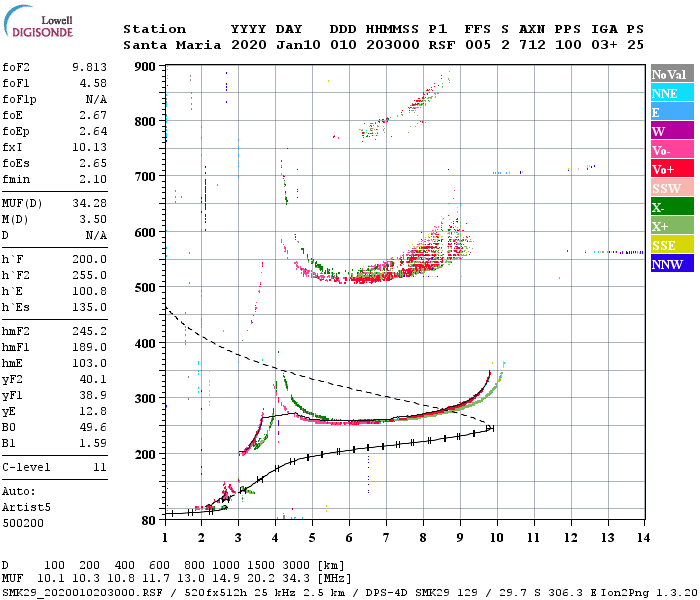Click the 900 km height axis label
Viewport: 700px width, 600px height.
point(145,67)
